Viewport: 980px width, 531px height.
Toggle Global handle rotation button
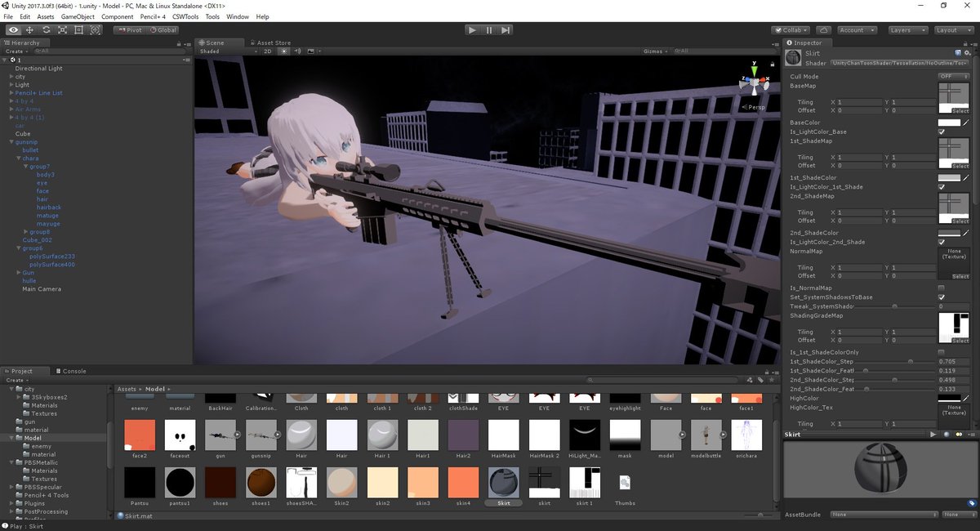(x=163, y=30)
